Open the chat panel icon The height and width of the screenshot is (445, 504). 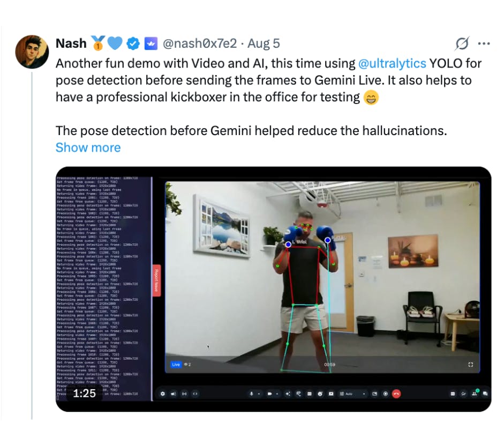click(x=485, y=394)
